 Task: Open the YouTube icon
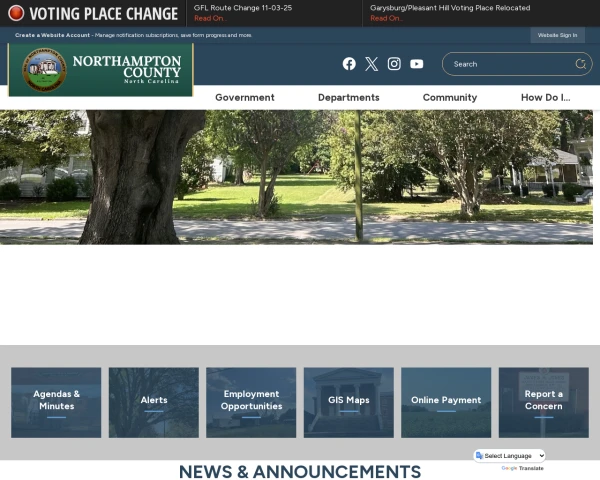(417, 64)
